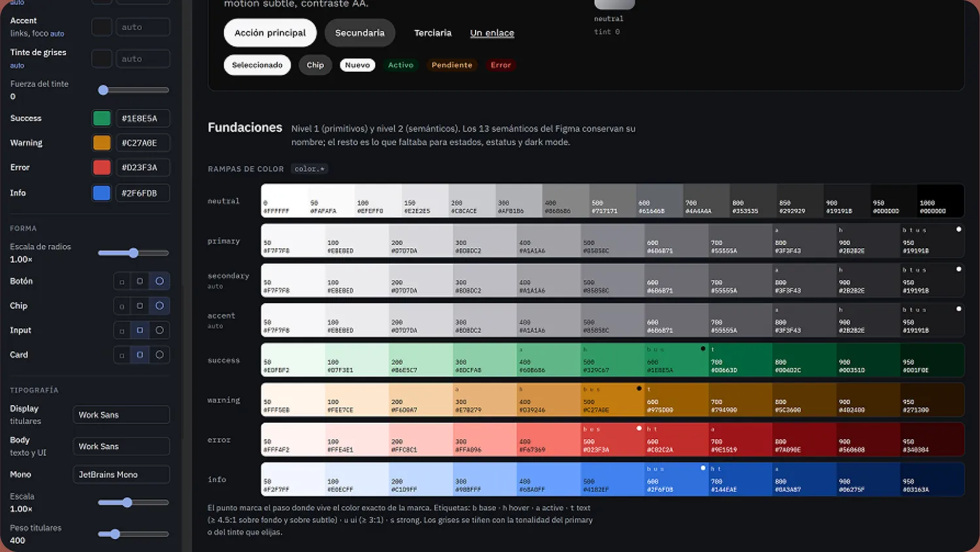The width and height of the screenshot is (980, 552).
Task: Click the Seleccionado chip
Action: [x=257, y=65]
